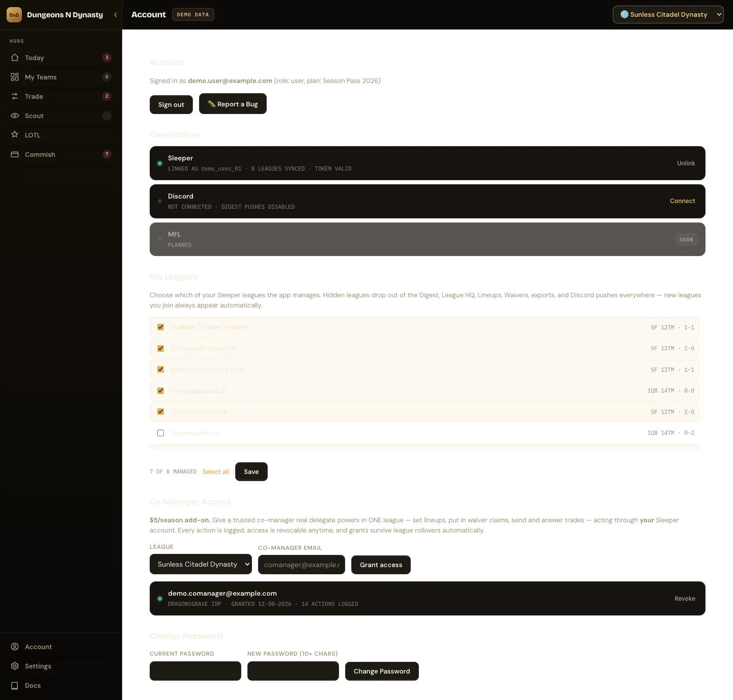Open the co-manager League dropdown

(201, 564)
